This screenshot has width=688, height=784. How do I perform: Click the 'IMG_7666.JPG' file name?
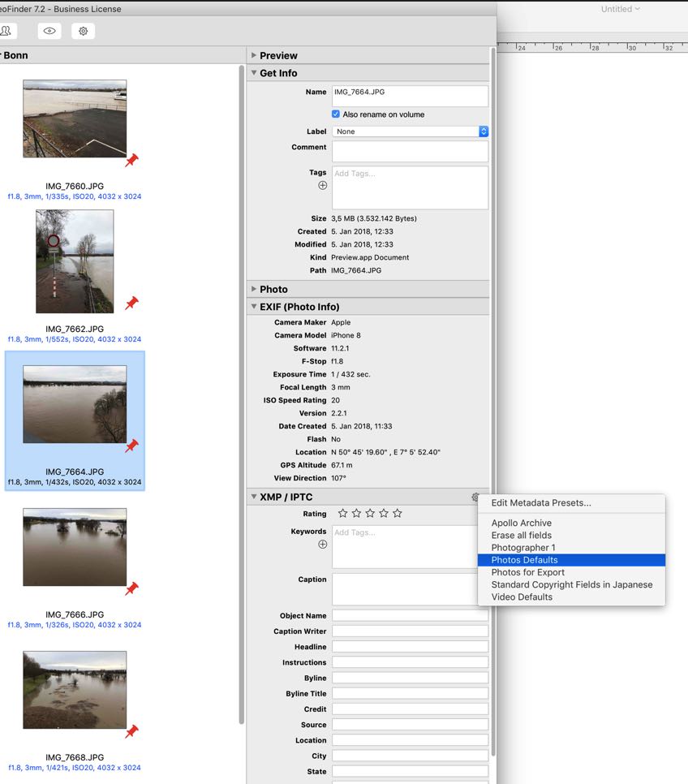point(75,614)
